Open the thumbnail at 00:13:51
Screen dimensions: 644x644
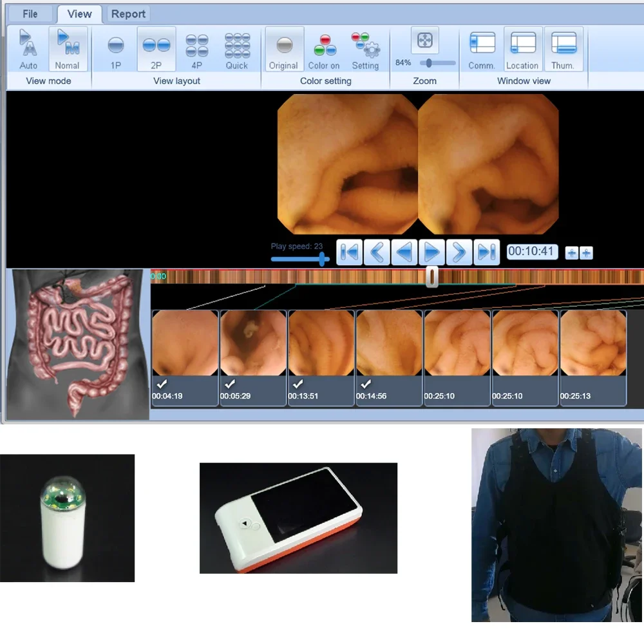(x=321, y=343)
